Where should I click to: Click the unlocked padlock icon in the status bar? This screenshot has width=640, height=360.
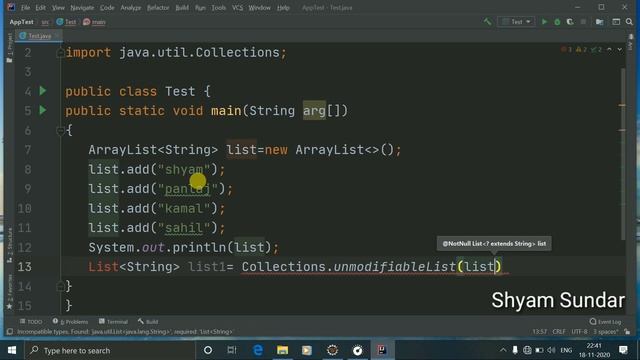point(627,332)
